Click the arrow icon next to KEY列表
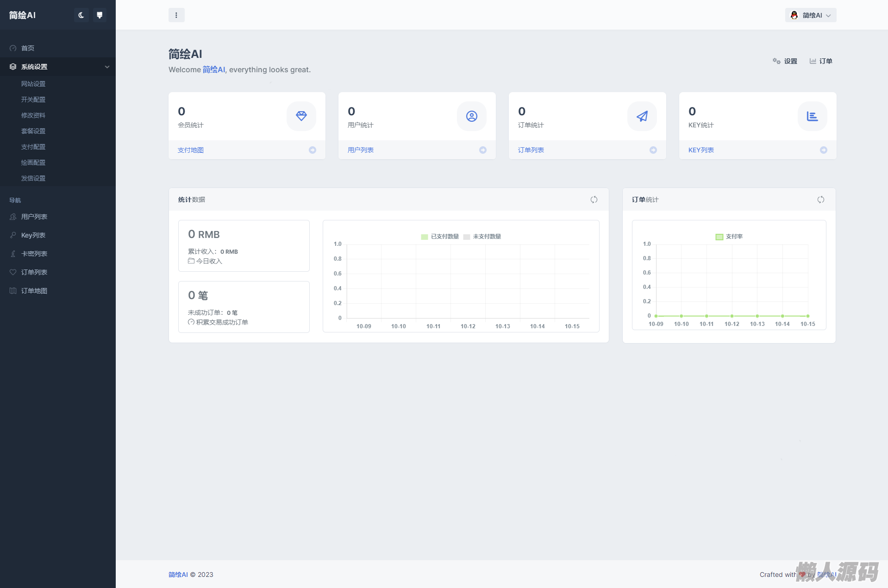888x588 pixels. [824, 150]
